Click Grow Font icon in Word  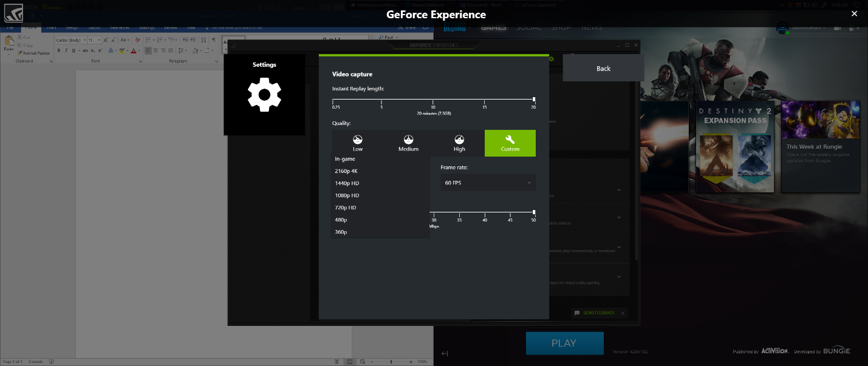coord(106,40)
